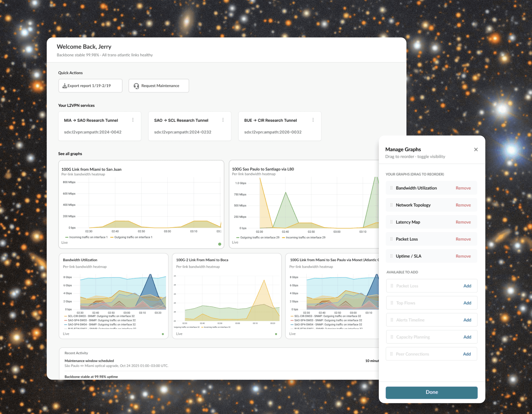Click sdx:l2vpn:ampath:2024-0042 identifier
Viewport: 532px width, 414px height.
(x=93, y=132)
